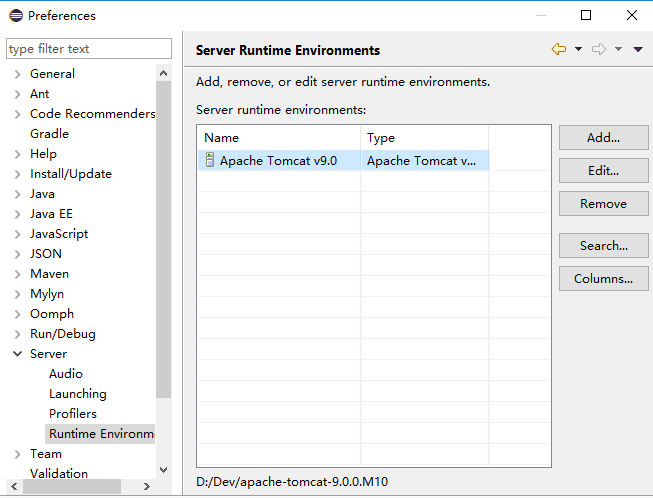Collapse the Server tree node
The width and height of the screenshot is (653, 498).
click(x=17, y=354)
